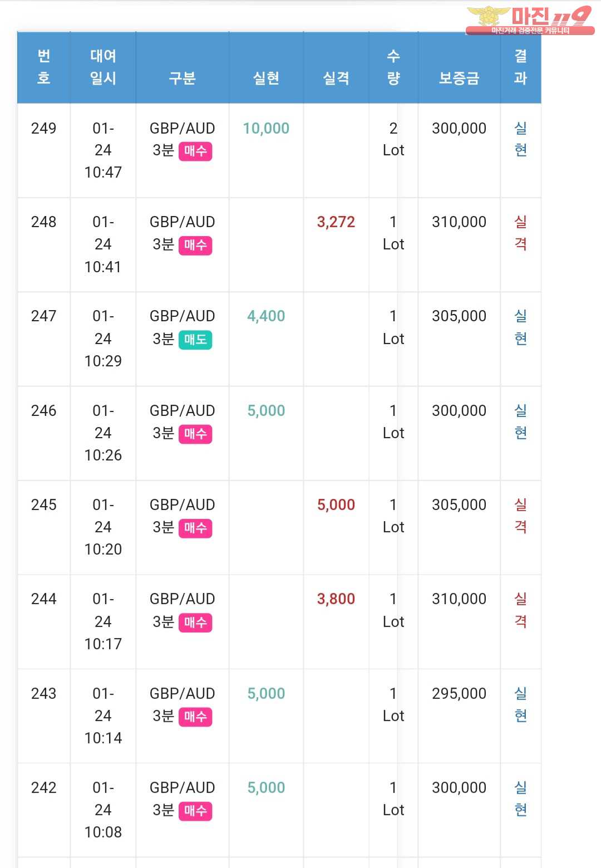
Task: Select the 대여일시 column header
Action: pos(103,67)
